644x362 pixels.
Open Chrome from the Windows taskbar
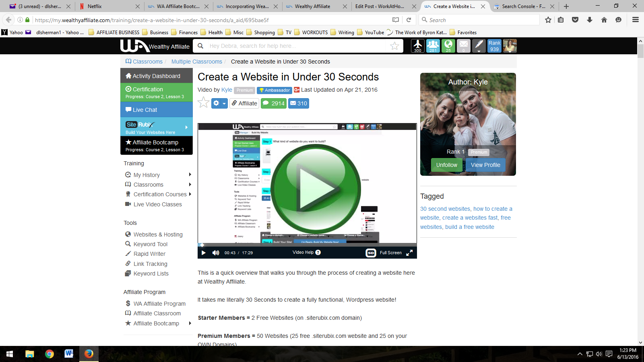[49, 354]
